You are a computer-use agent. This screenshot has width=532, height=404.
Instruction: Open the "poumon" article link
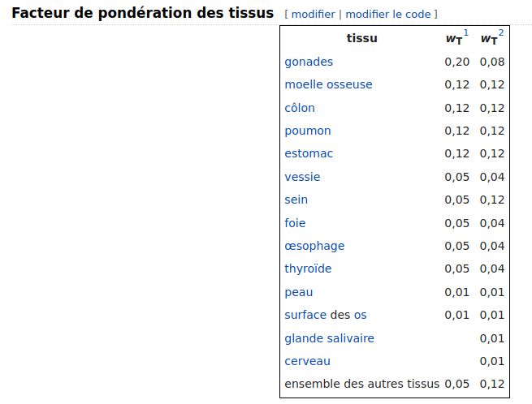pyautogui.click(x=308, y=131)
